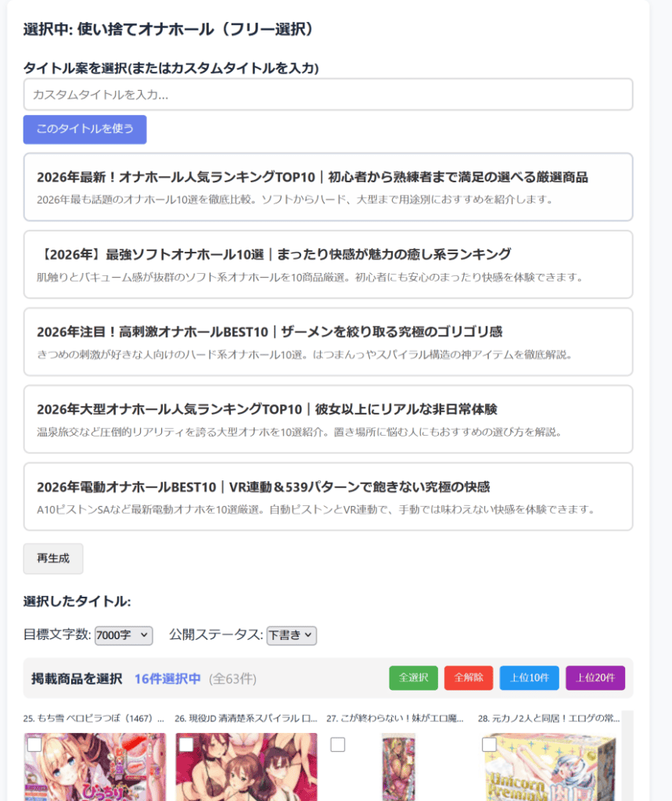Image resolution: width=672 pixels, height=801 pixels.
Task: Toggle the checkbox for product item 26
Action: click(186, 745)
